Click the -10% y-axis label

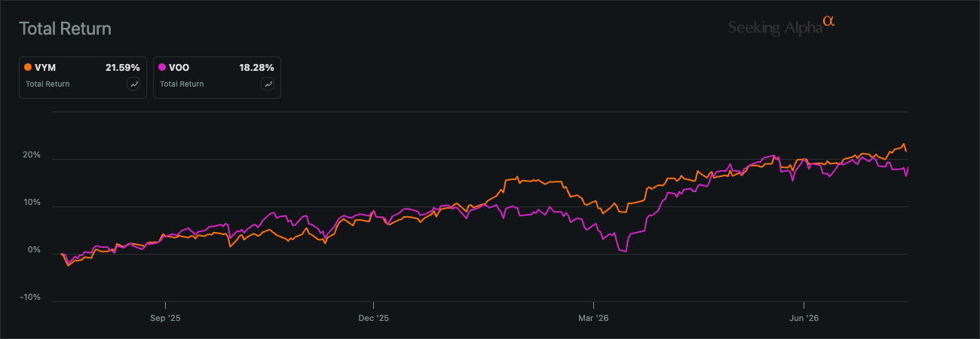[31, 297]
